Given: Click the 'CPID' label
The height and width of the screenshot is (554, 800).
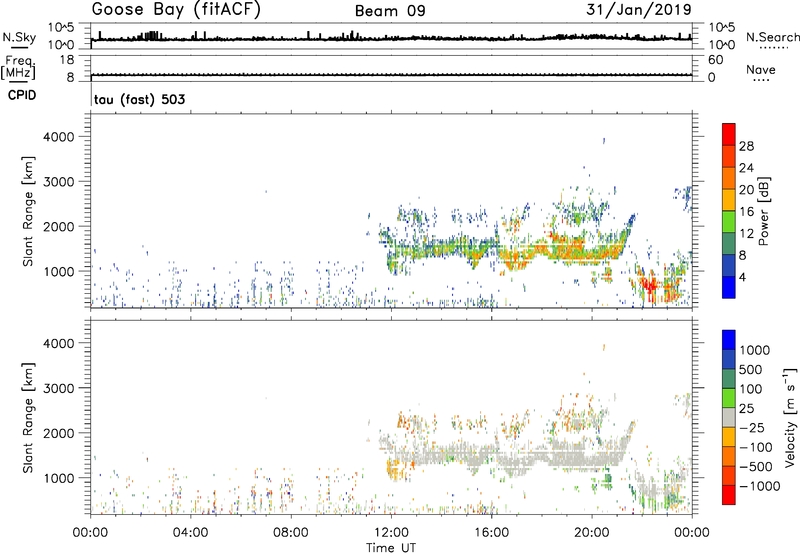Looking at the screenshot, I should (22, 95).
